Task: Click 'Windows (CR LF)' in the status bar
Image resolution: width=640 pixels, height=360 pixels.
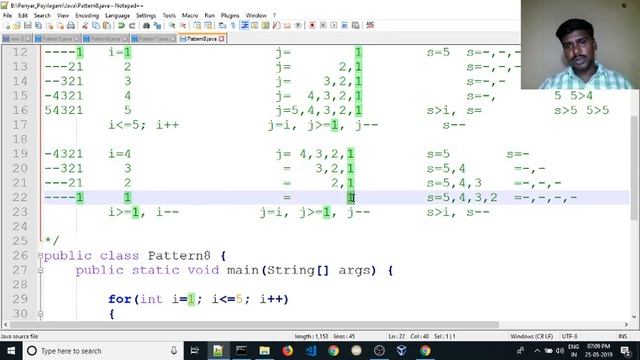Action: coord(531,336)
